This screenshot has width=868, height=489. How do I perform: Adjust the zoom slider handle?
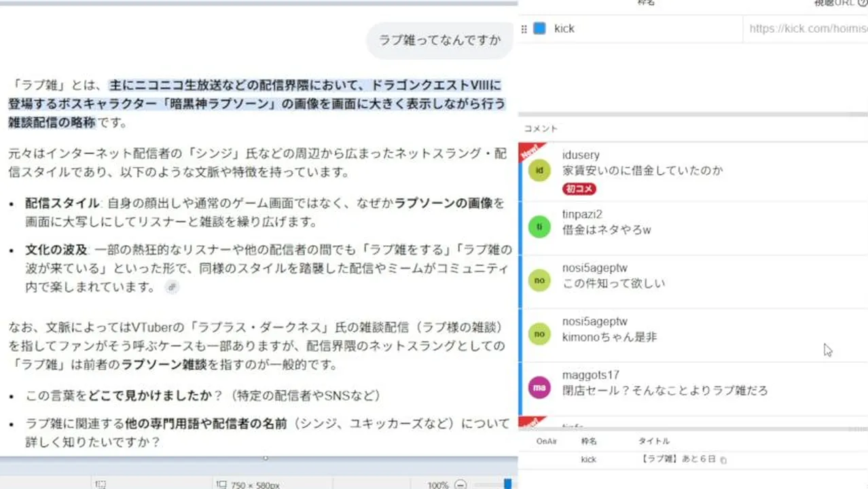(507, 484)
